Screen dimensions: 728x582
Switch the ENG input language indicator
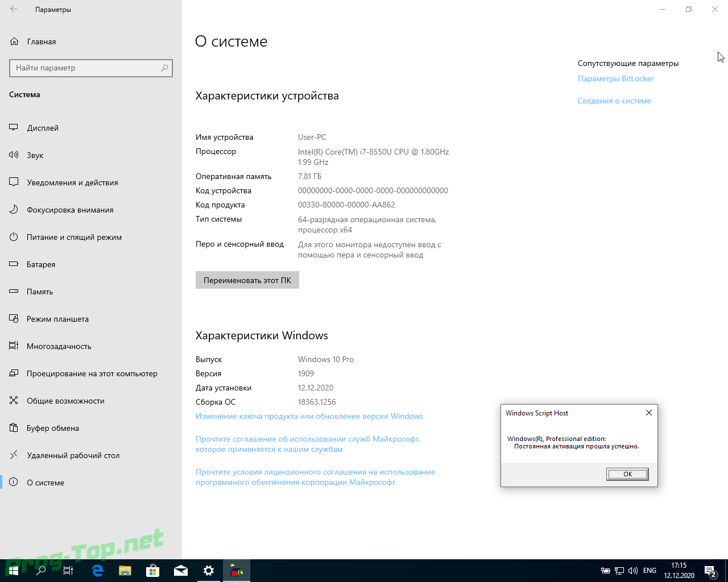650,571
